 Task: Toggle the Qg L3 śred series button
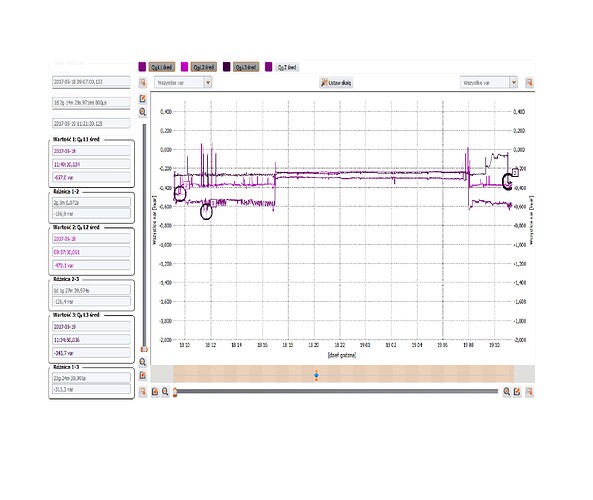tap(246, 67)
